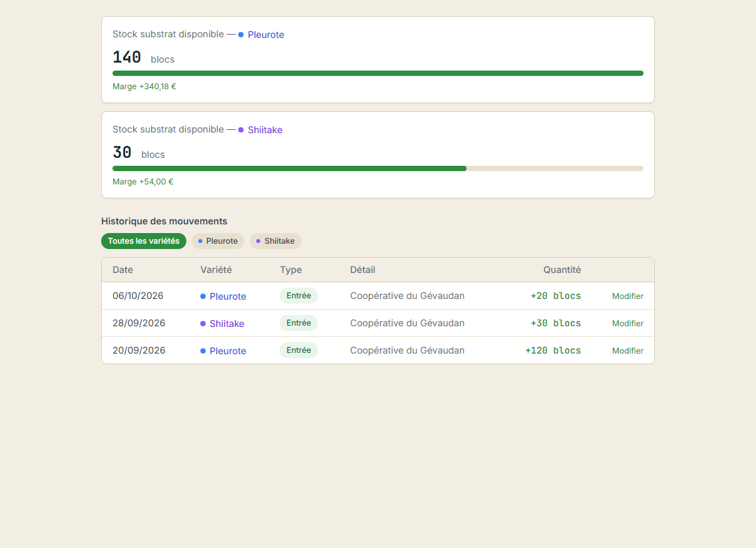Click the Détail column header
Image resolution: width=756 pixels, height=548 pixels.
(x=363, y=270)
